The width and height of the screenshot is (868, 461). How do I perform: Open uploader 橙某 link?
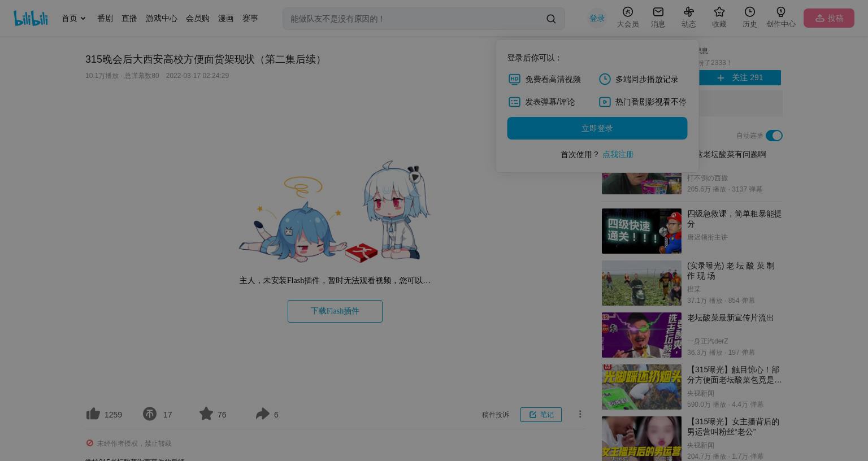(694, 289)
